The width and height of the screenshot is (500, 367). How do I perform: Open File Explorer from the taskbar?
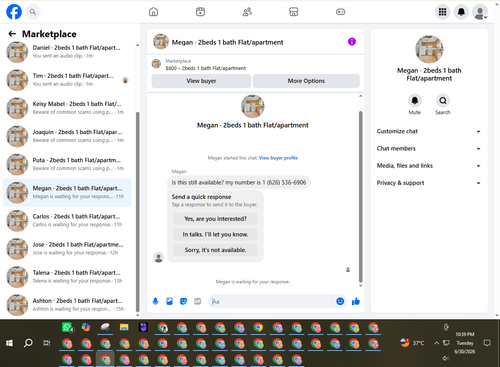(124, 327)
